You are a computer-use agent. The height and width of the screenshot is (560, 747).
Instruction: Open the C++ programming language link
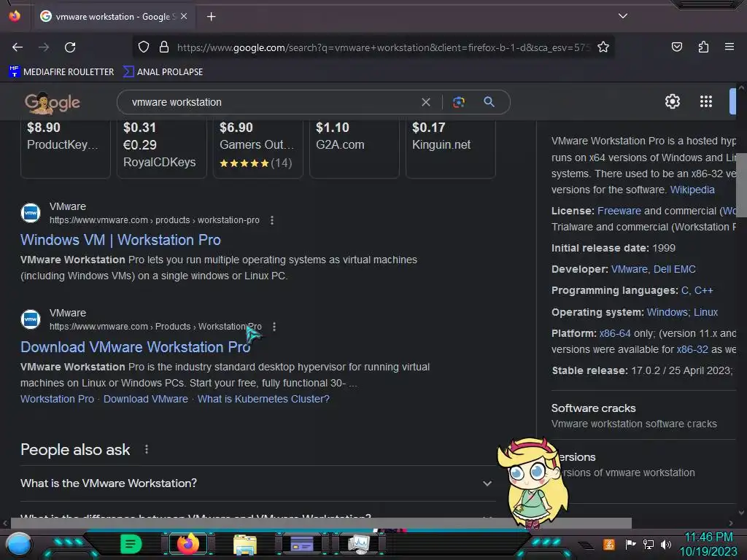704,290
